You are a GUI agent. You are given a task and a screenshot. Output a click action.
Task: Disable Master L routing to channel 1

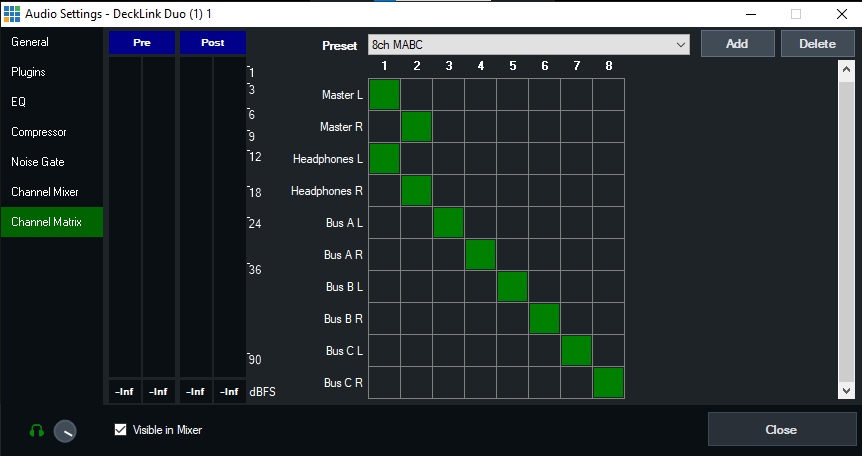pyautogui.click(x=385, y=95)
